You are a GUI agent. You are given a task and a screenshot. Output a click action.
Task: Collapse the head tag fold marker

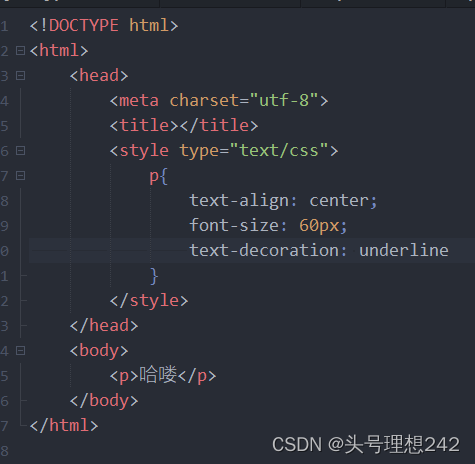point(20,76)
